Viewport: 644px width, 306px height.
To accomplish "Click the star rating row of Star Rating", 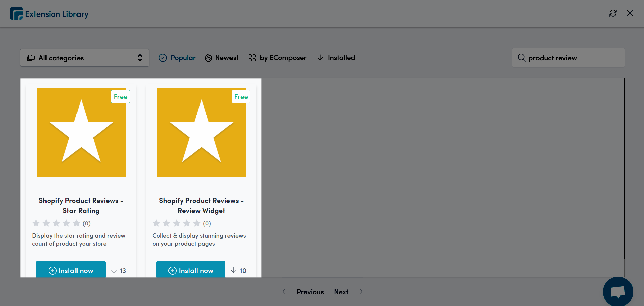I will 61,223.
